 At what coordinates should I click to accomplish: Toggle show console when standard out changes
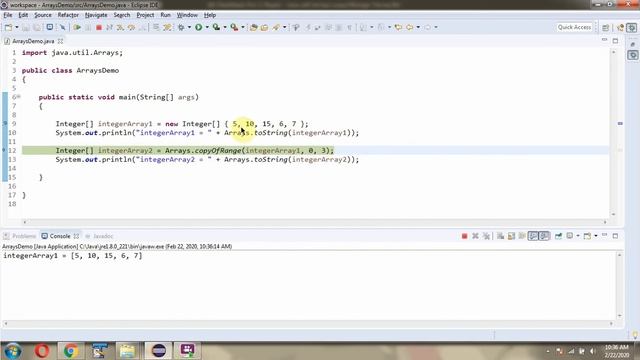pyautogui.click(x=533, y=236)
